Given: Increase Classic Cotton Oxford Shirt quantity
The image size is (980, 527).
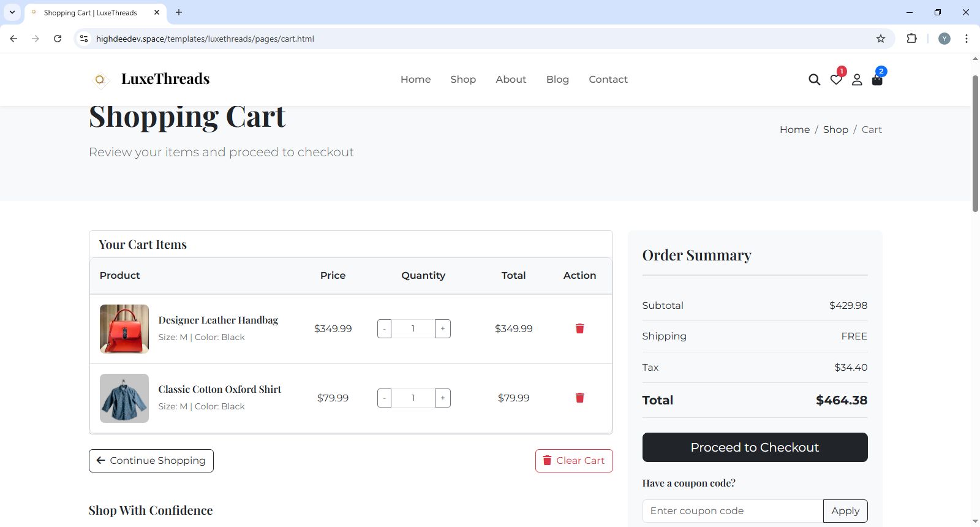Looking at the screenshot, I should tap(442, 398).
